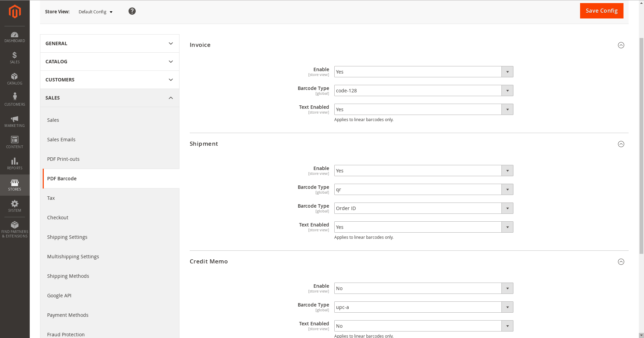Screen dimensions: 644x338
Task: Open the System sidebar menu icon
Action: (x=15, y=206)
